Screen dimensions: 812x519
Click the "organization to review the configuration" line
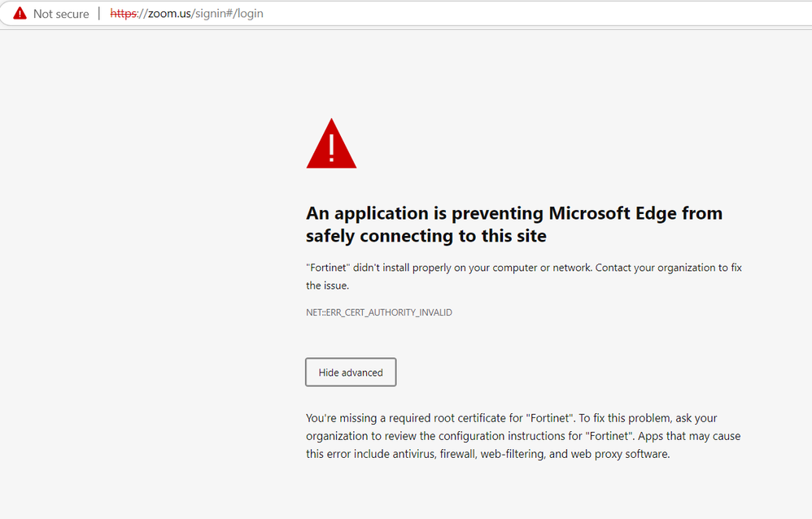click(x=522, y=436)
